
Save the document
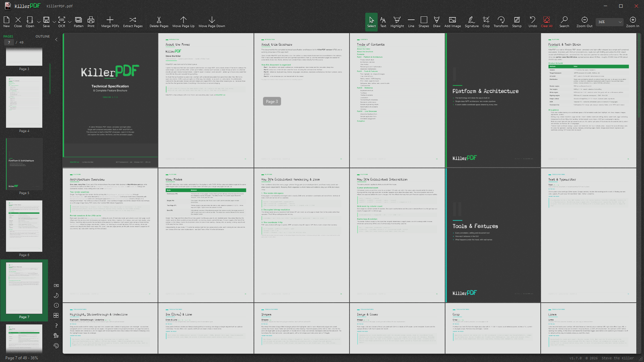coord(46,22)
